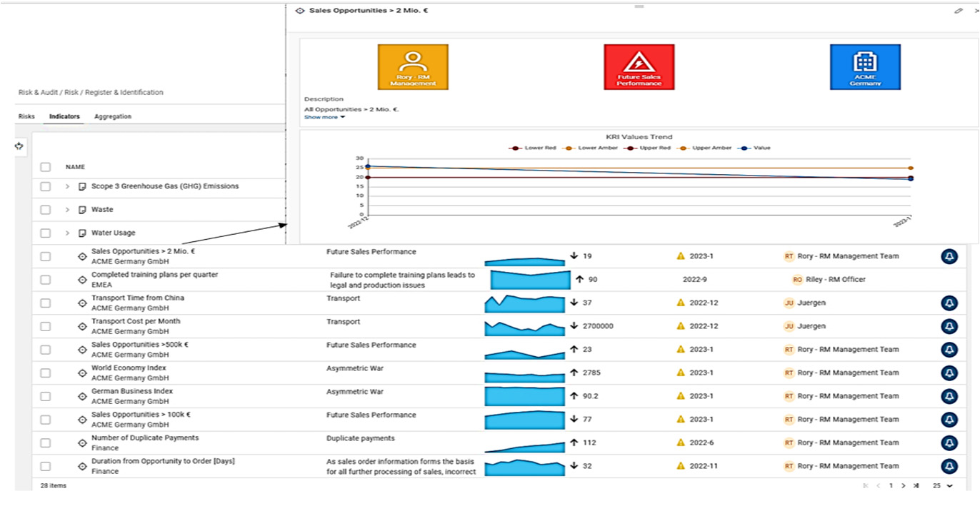Image resolution: width=980 pixels, height=506 pixels.
Task: Click notification bell for Sales Opportunities > 100k
Action: 949,420
